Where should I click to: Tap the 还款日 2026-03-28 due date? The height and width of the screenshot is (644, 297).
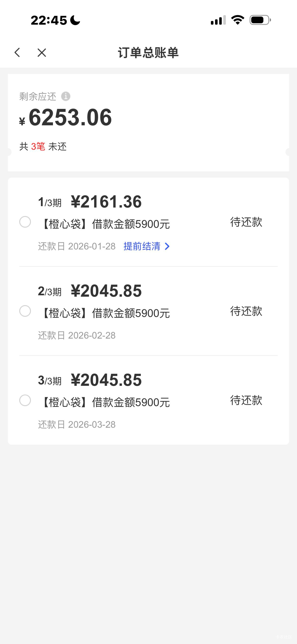coord(77,425)
